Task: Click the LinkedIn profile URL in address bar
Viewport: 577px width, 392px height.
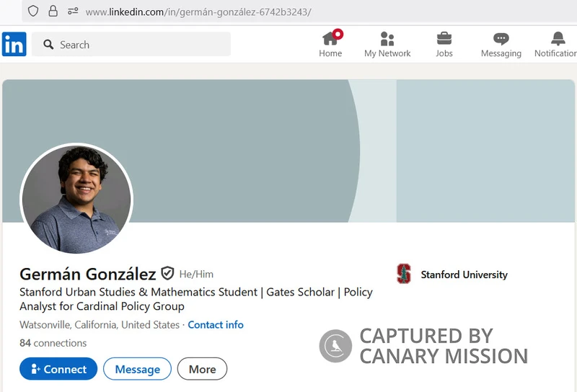Action: click(x=198, y=12)
